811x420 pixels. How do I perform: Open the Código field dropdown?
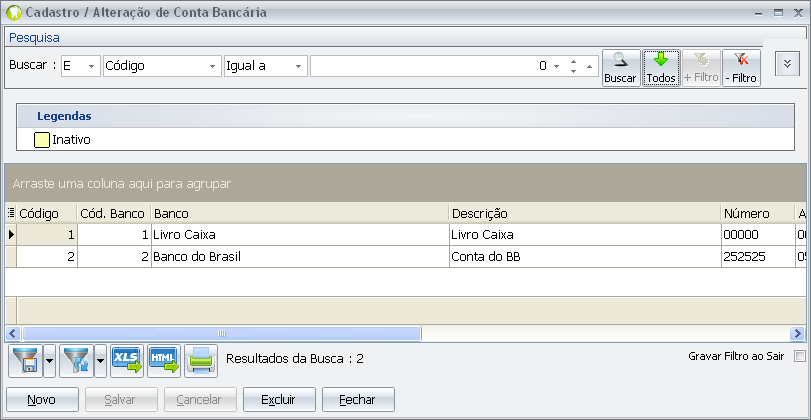pos(212,66)
